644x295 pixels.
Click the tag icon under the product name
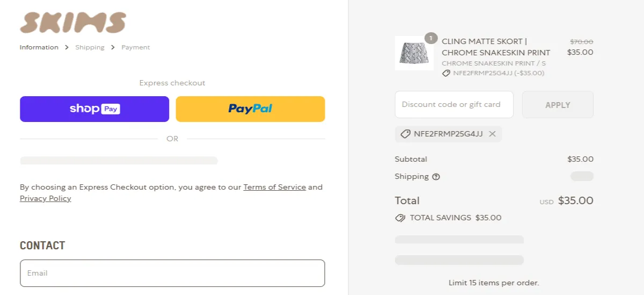[446, 73]
